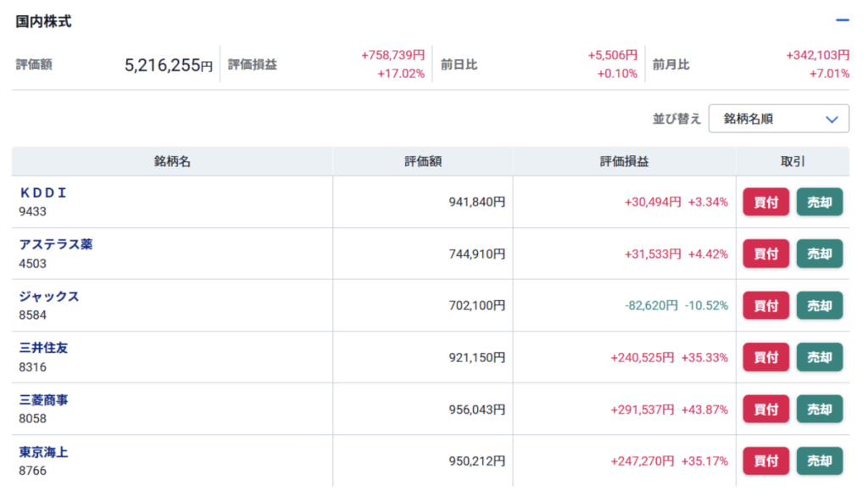Sell ジャックス shares via 売却
Viewport: 868px width, 497px height.
tap(819, 306)
